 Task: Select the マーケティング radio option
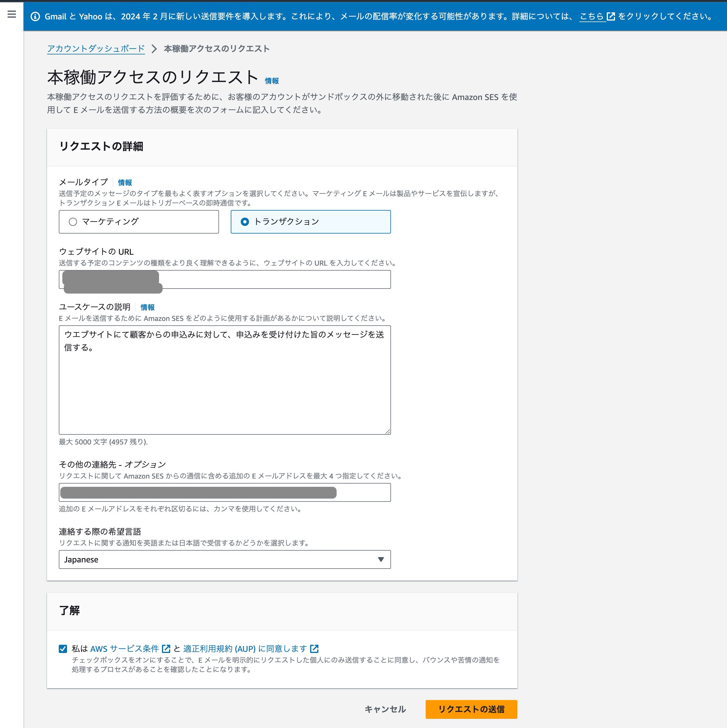click(139, 221)
